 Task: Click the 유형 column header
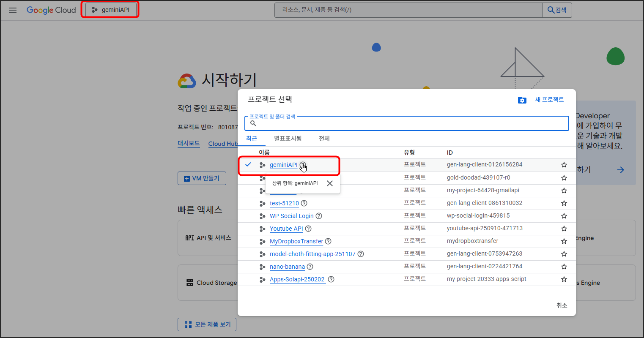click(x=409, y=153)
